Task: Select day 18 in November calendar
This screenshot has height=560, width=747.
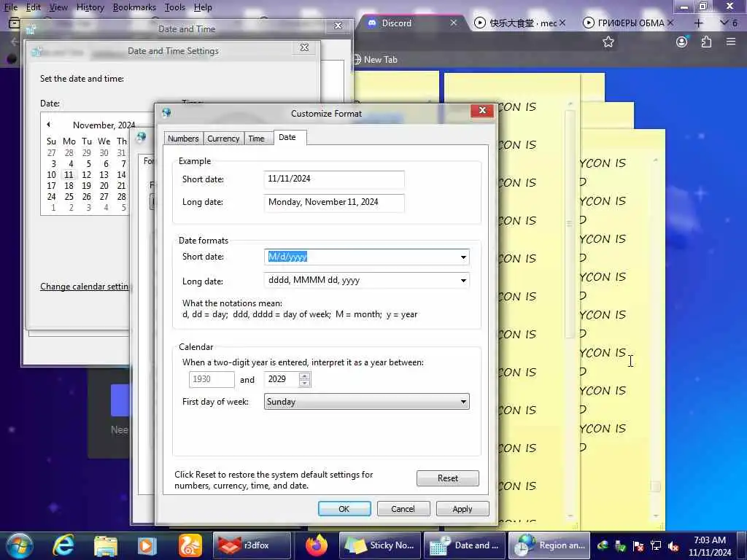Action: pos(69,186)
